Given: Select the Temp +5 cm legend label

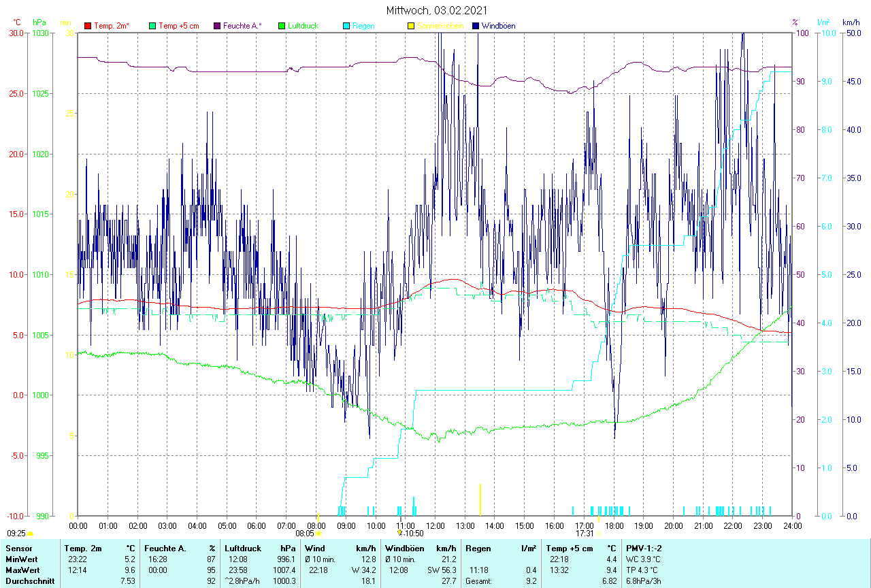Looking at the screenshot, I should click(179, 26).
